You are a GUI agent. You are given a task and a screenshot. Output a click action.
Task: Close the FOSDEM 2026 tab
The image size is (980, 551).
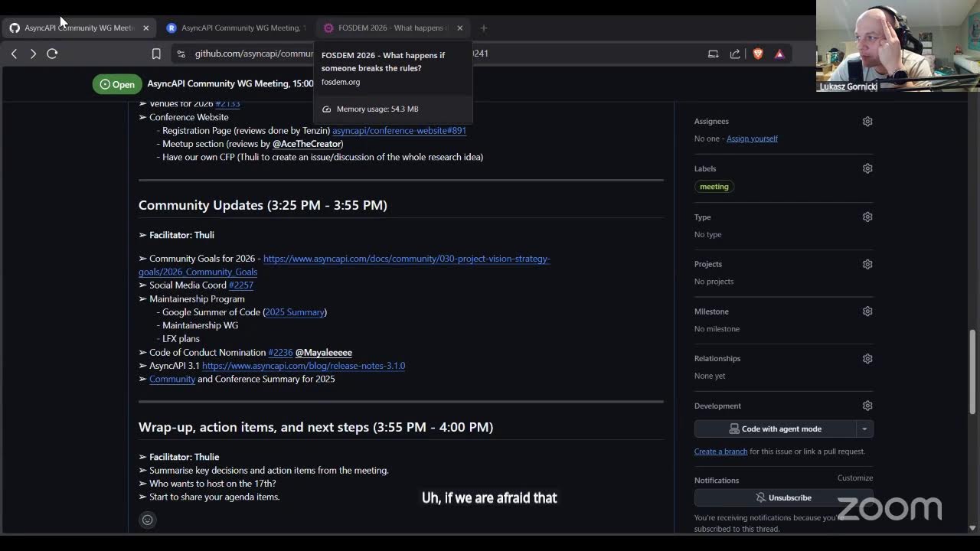tap(459, 28)
